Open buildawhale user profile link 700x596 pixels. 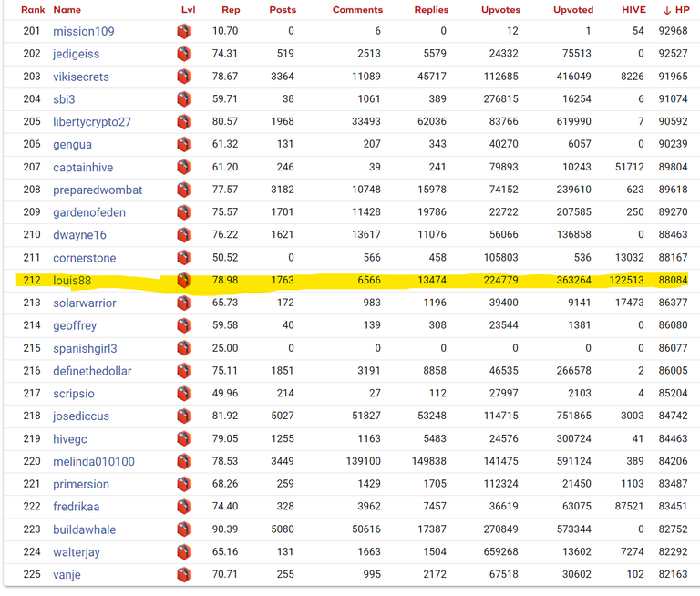[85, 529]
